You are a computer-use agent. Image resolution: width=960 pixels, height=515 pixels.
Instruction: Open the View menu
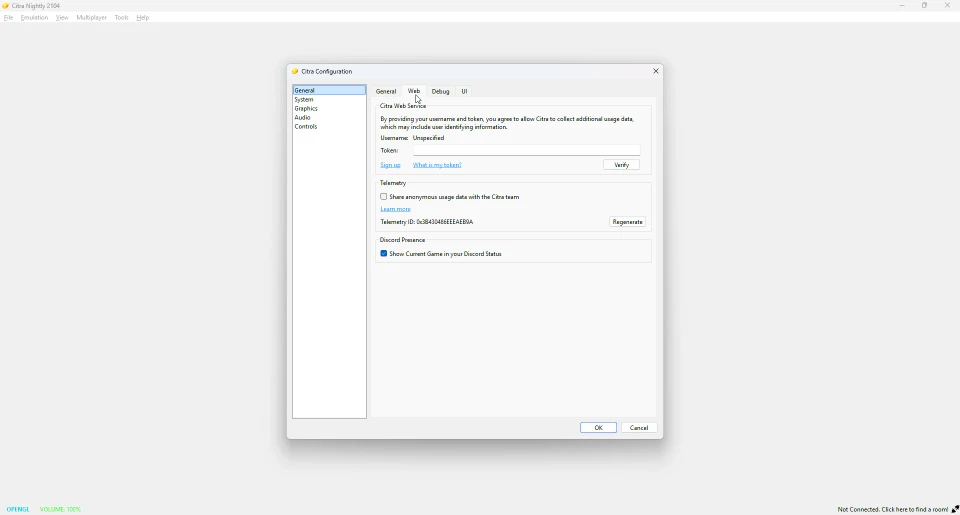point(62,18)
